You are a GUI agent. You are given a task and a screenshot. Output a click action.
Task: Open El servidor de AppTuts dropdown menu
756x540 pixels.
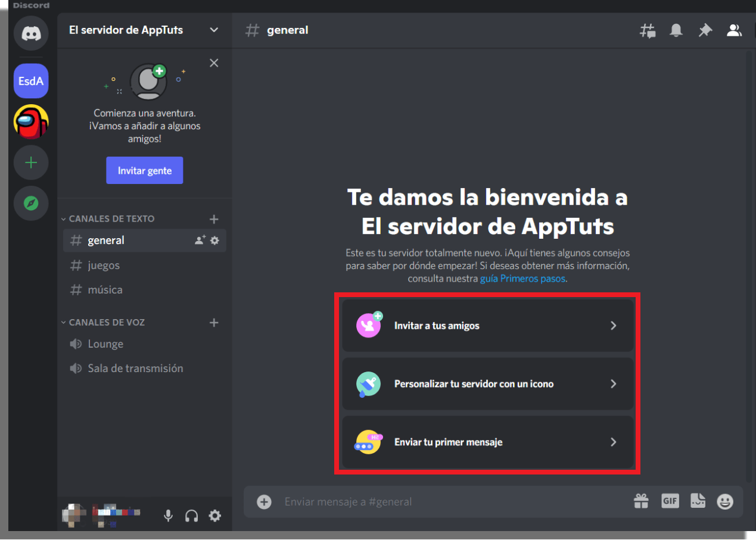click(x=144, y=30)
